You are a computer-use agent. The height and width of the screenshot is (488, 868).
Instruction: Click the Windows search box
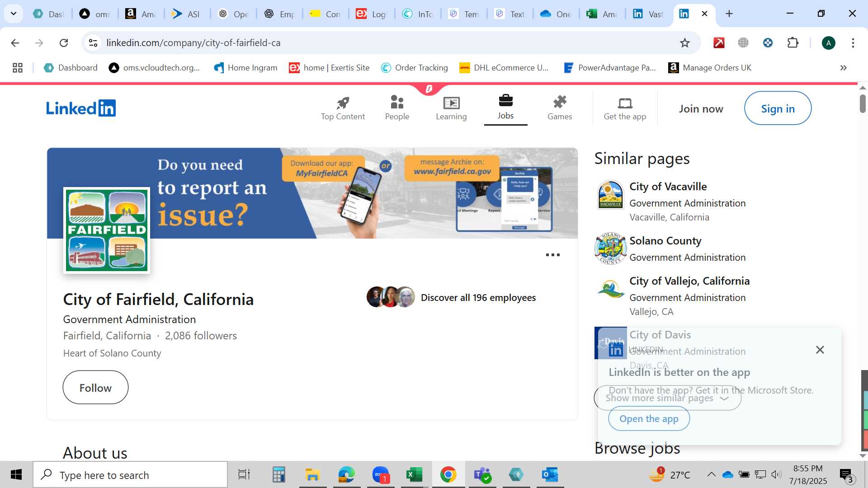(x=130, y=475)
